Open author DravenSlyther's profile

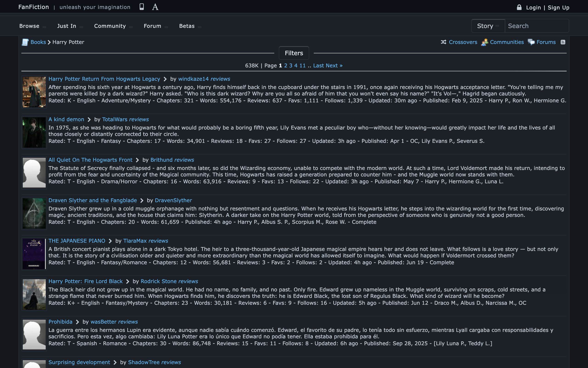click(173, 201)
